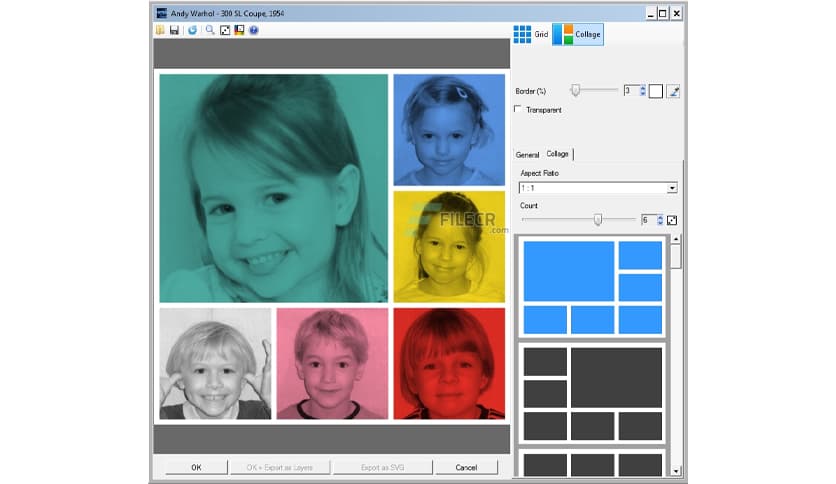Click the dice randomize icon in toolbar
836x484 pixels.
[225, 30]
